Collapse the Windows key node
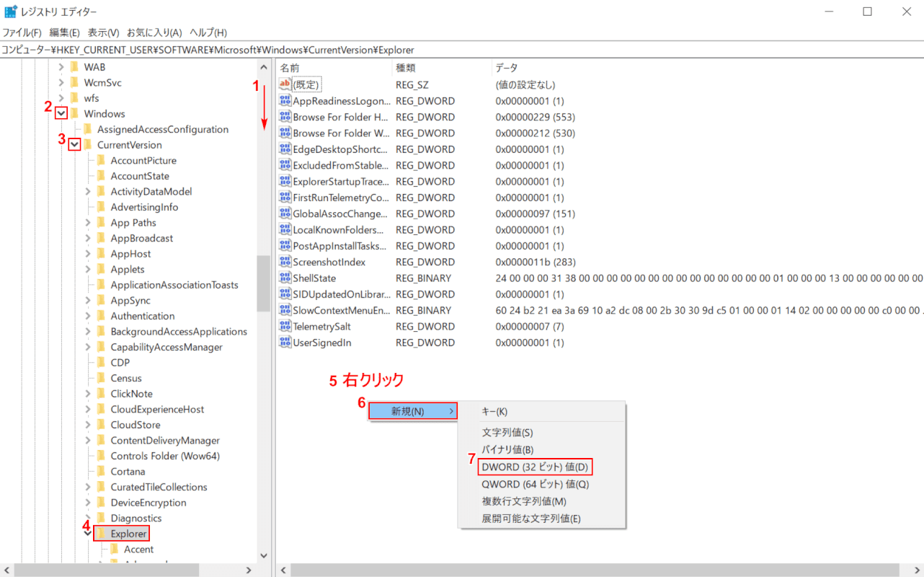Screen dimensions: 924x577 pos(61,114)
